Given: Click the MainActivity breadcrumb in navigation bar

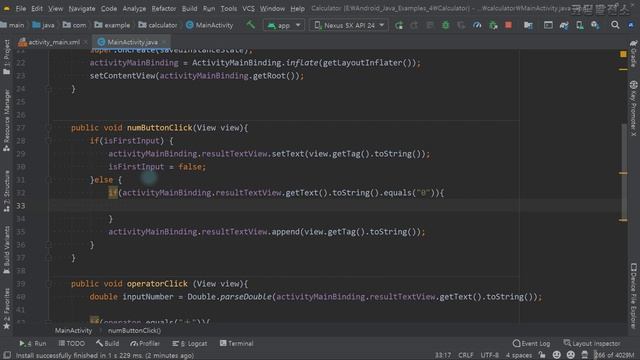Looking at the screenshot, I should point(209,25).
